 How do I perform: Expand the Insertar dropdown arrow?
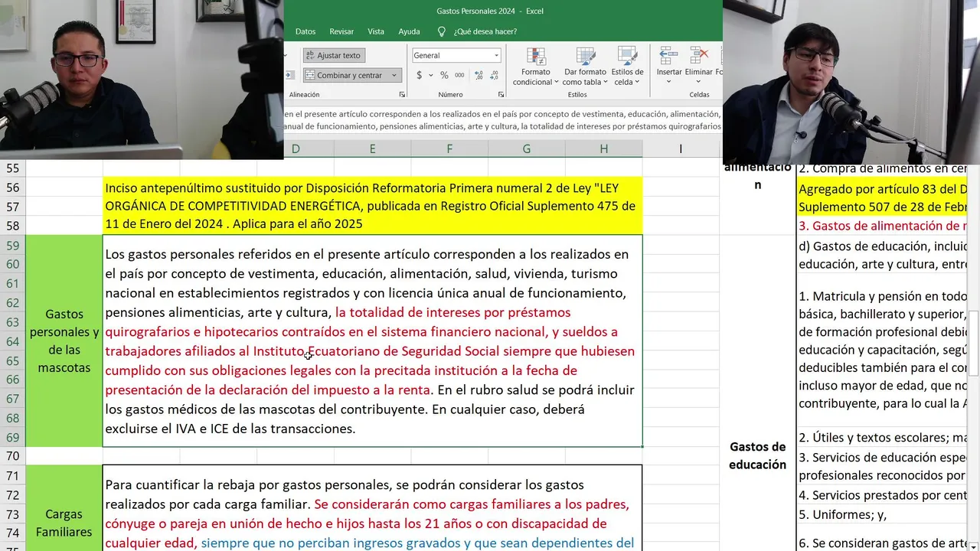pyautogui.click(x=669, y=82)
